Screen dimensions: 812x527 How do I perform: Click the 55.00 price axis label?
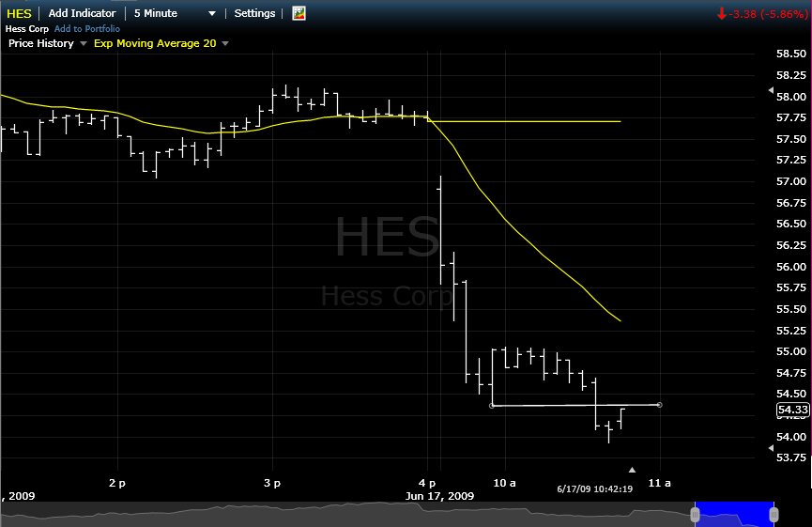(791, 351)
